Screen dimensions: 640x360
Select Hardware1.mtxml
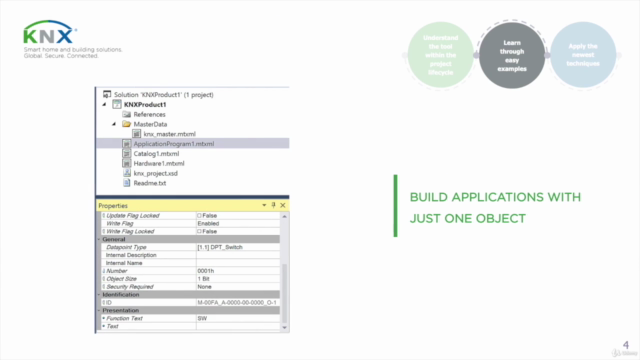159,163
